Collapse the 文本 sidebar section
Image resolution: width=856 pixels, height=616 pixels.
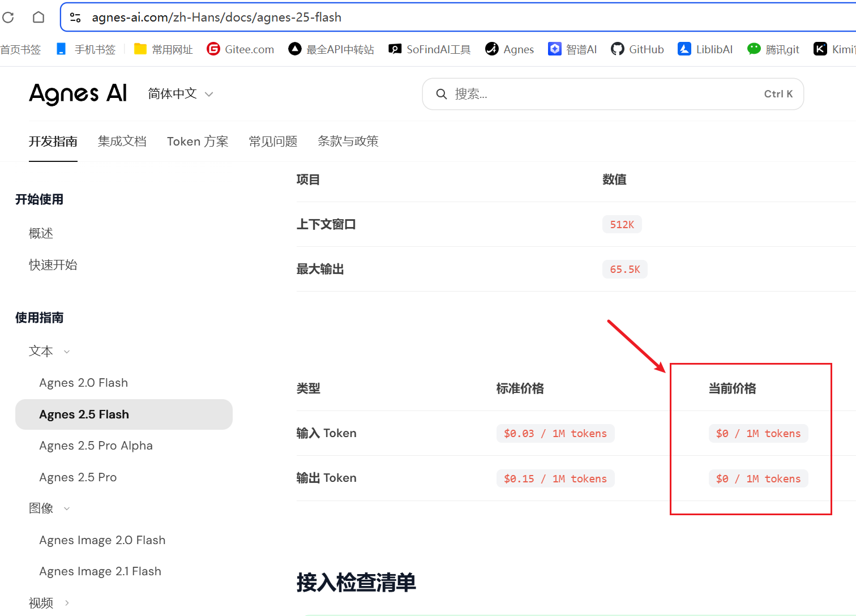click(x=67, y=352)
